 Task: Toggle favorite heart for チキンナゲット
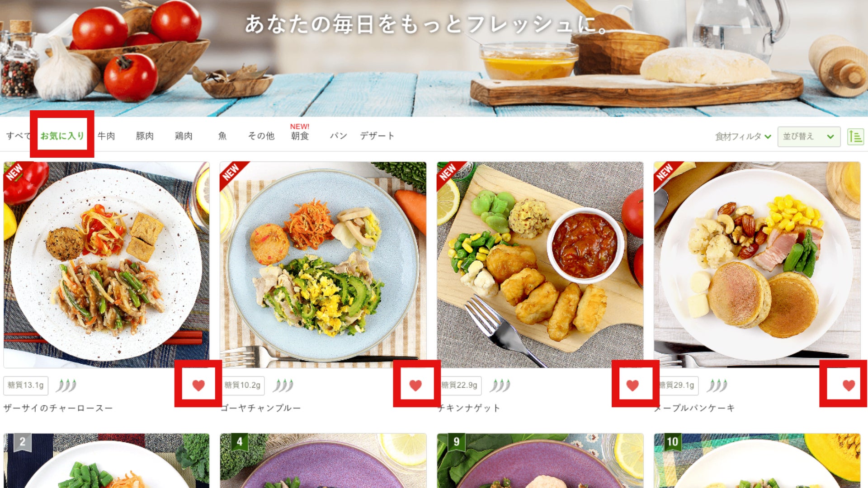(632, 385)
